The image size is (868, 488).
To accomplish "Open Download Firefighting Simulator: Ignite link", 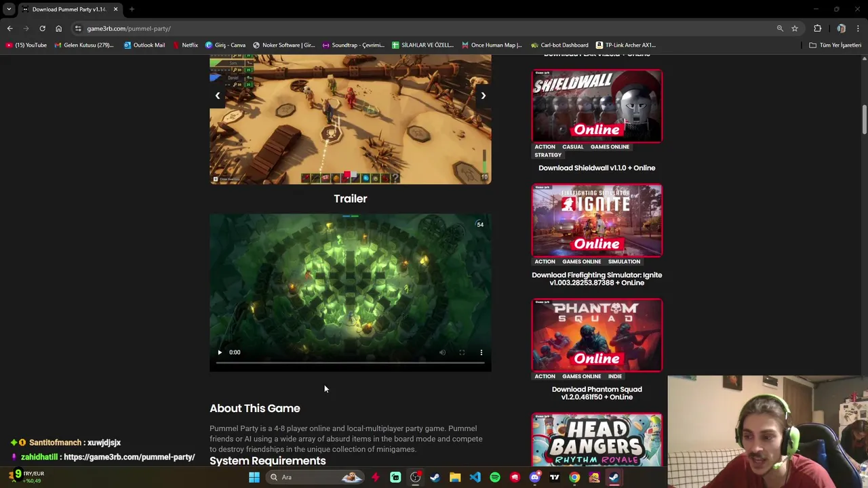I will pyautogui.click(x=597, y=279).
